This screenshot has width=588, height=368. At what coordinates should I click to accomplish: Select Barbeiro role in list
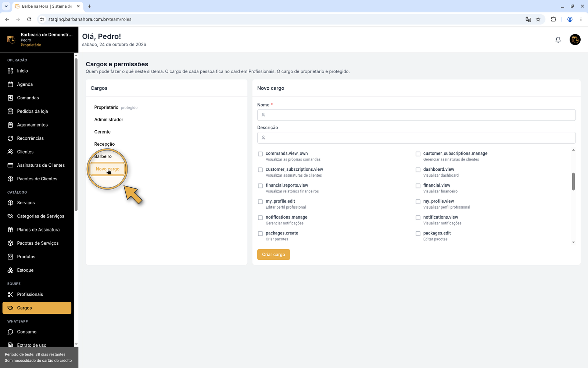tap(103, 156)
